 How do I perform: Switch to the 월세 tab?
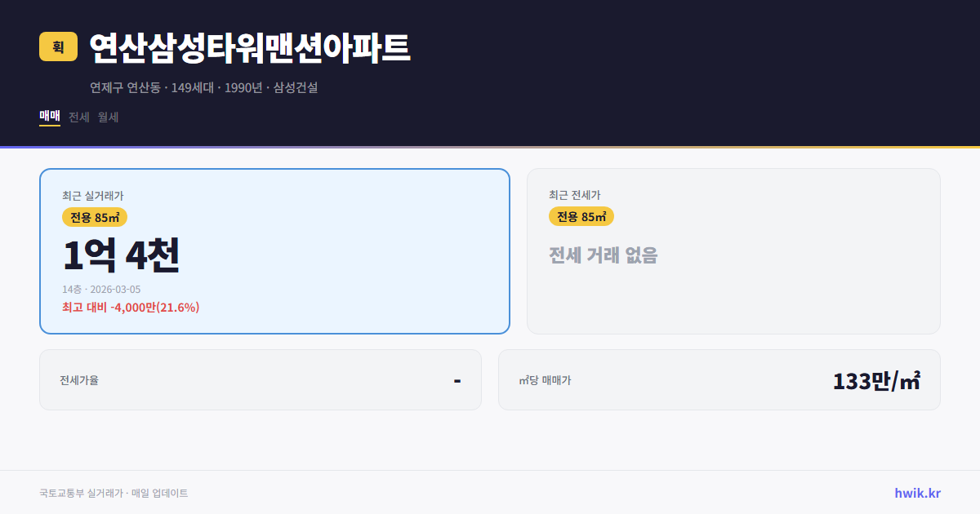pos(107,117)
